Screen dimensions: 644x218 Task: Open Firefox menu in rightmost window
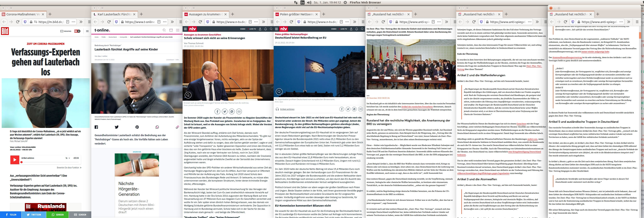tap(637, 22)
